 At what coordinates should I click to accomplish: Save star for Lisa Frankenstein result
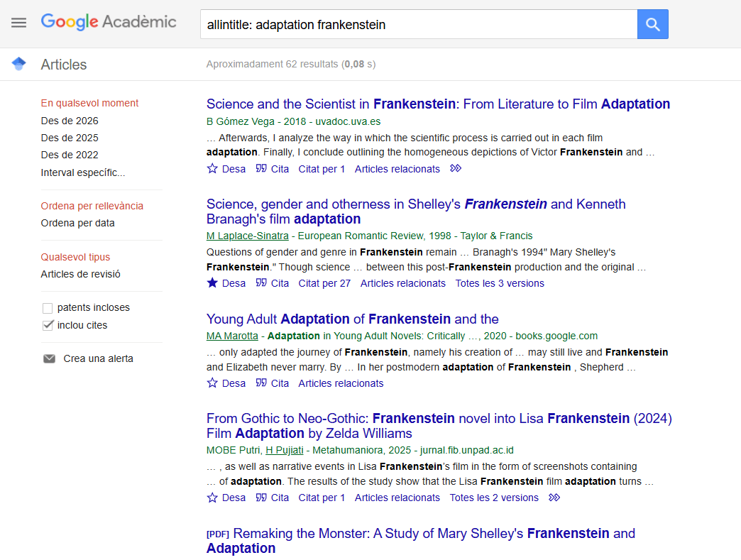click(x=212, y=498)
